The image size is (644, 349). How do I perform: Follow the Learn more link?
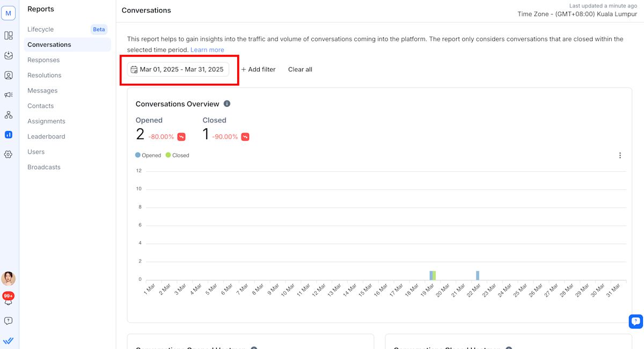pyautogui.click(x=207, y=50)
